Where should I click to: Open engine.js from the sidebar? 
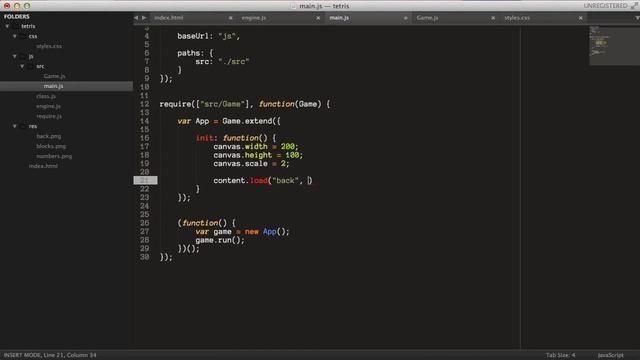[48, 106]
